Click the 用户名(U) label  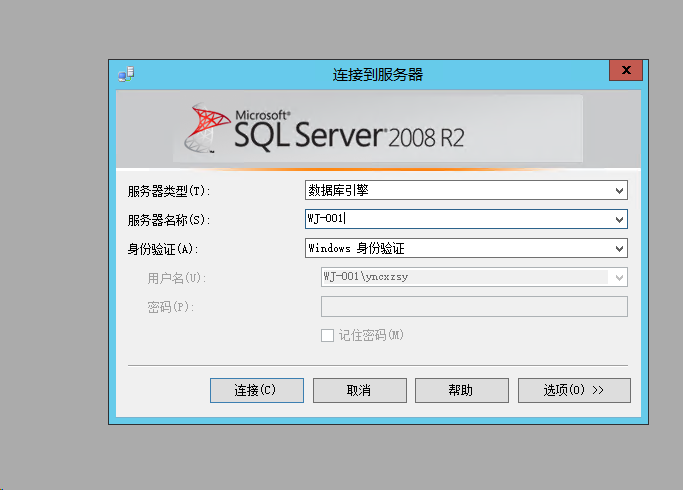click(176, 278)
